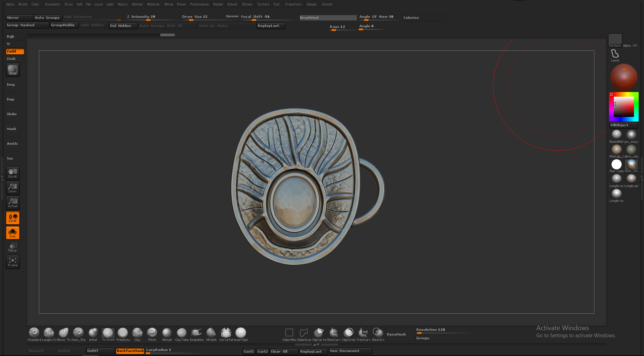This screenshot has height=356, width=644.
Task: Select the Inflat brush
Action: [93, 334]
